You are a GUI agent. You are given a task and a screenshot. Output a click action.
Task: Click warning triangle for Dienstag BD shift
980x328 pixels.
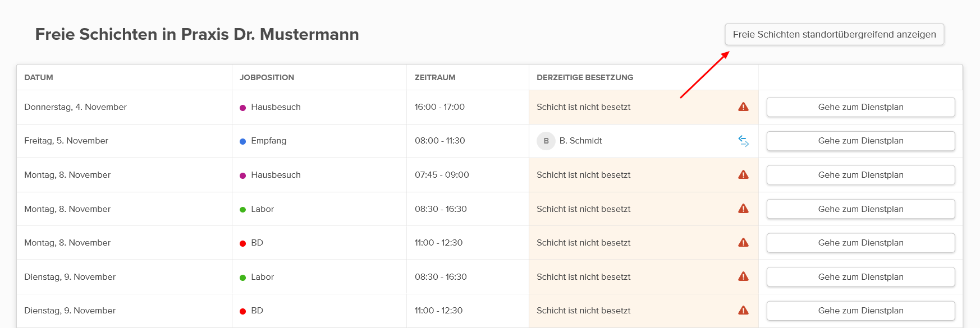tap(743, 310)
